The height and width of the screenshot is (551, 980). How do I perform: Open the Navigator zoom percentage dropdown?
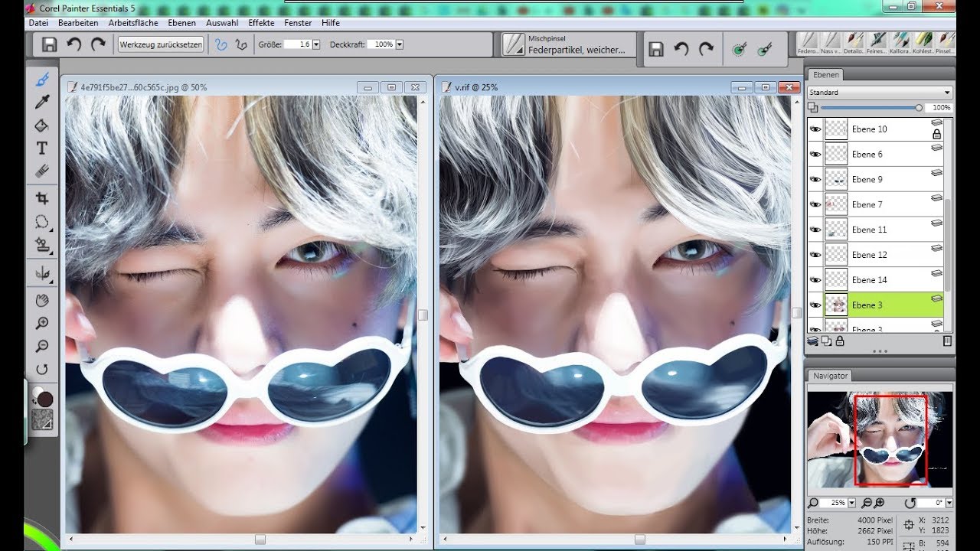[851, 503]
